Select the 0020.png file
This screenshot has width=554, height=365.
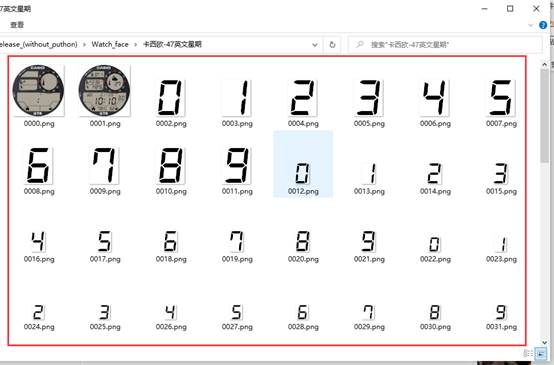tap(303, 247)
